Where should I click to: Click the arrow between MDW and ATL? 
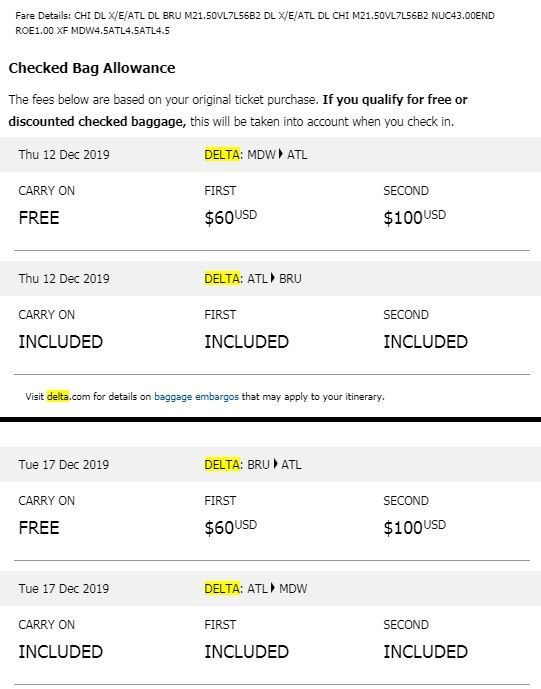coord(281,154)
